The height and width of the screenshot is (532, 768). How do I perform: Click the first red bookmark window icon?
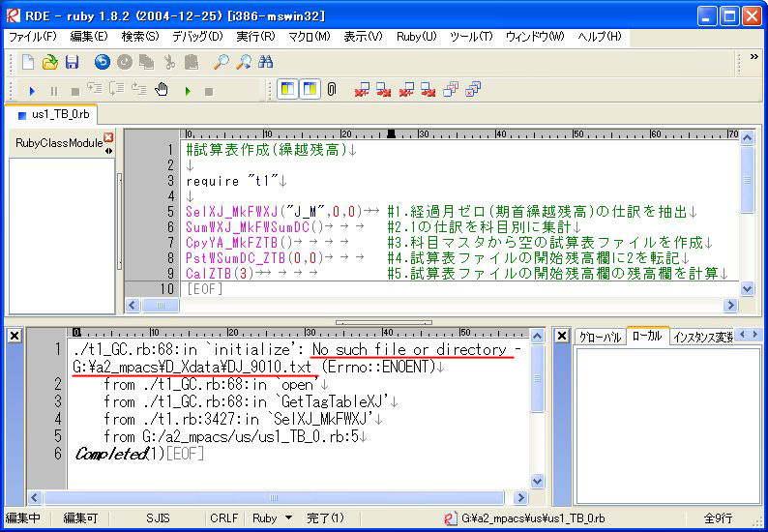point(362,89)
